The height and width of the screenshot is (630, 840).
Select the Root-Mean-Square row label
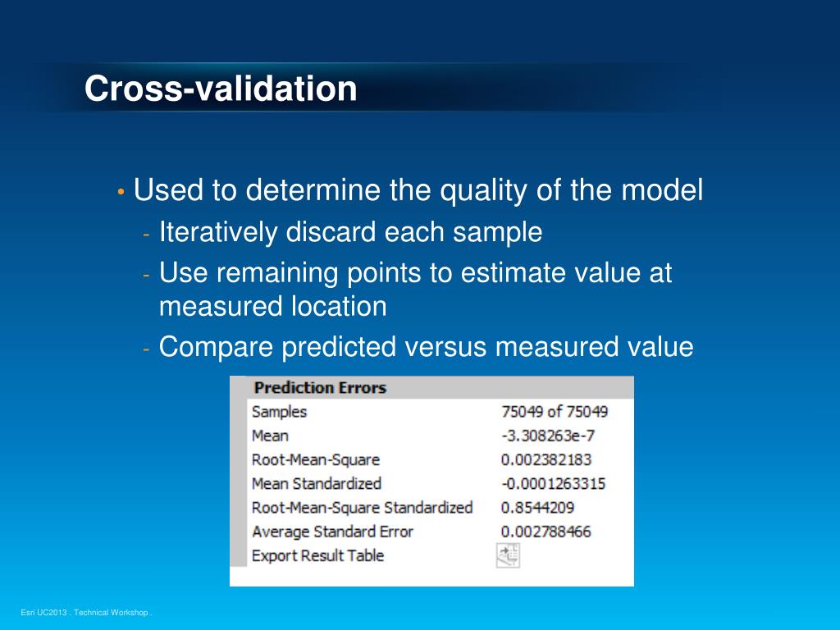point(316,459)
